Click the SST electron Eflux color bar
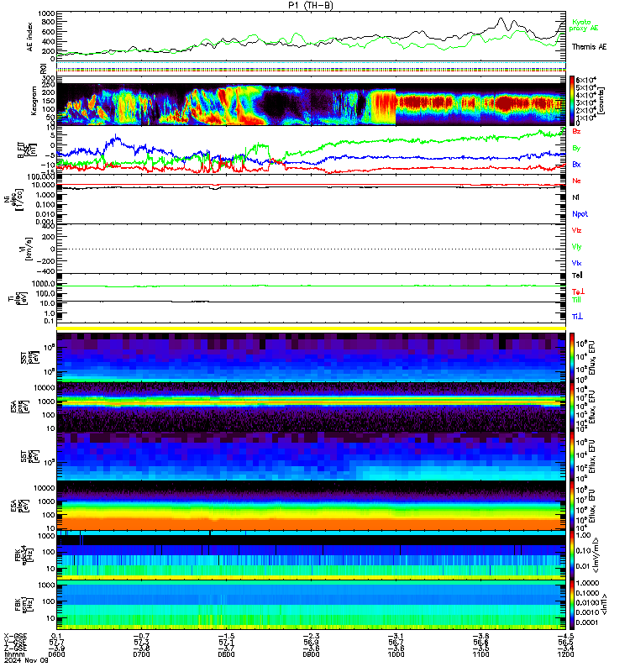 (571, 456)
